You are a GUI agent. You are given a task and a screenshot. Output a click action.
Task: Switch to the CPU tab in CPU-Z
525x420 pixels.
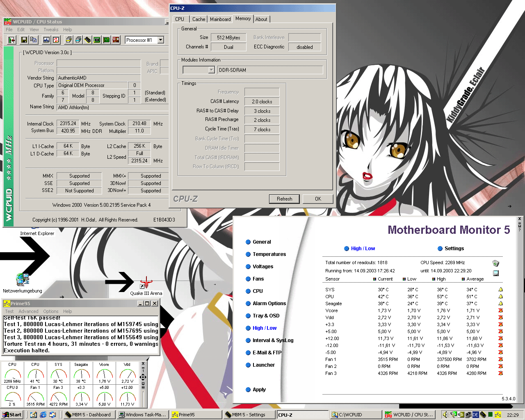click(x=180, y=19)
